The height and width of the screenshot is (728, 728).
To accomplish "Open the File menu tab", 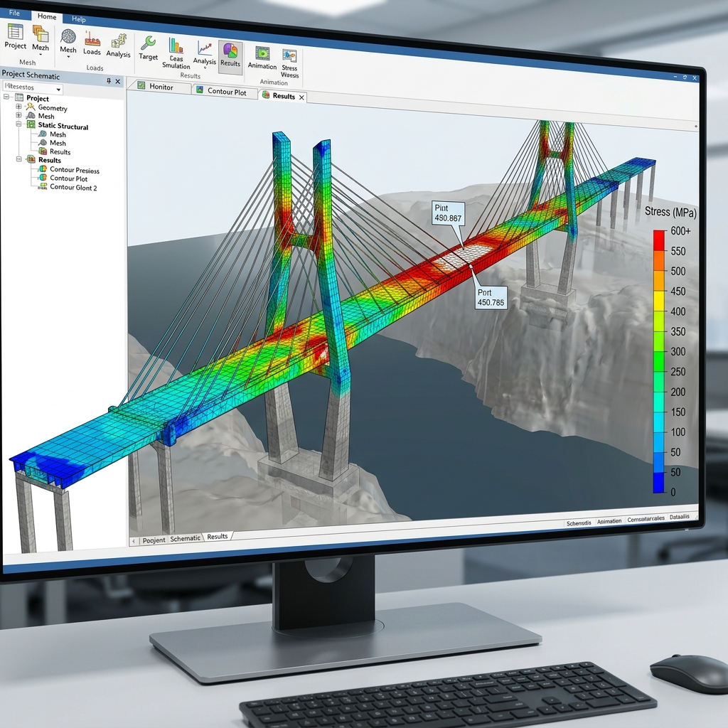I will (x=14, y=13).
